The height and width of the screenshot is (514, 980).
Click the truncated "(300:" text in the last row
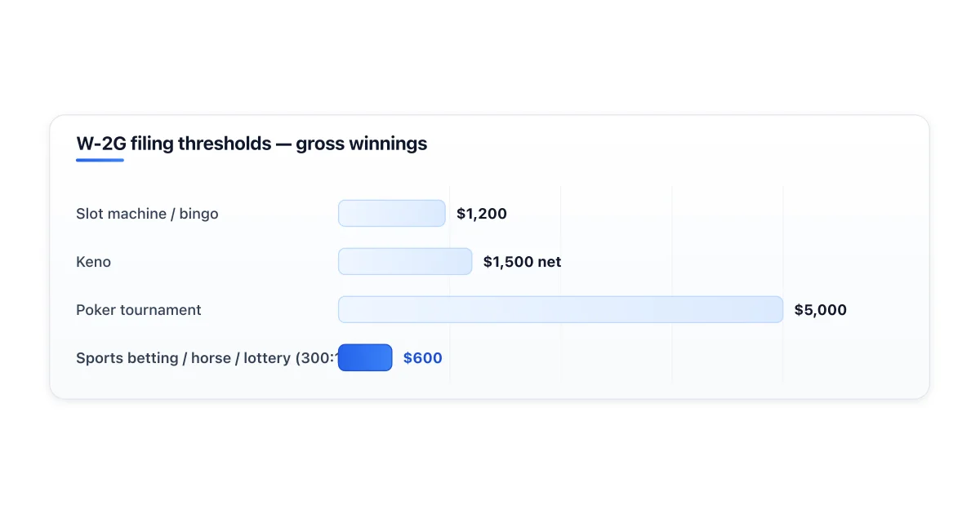(x=317, y=358)
